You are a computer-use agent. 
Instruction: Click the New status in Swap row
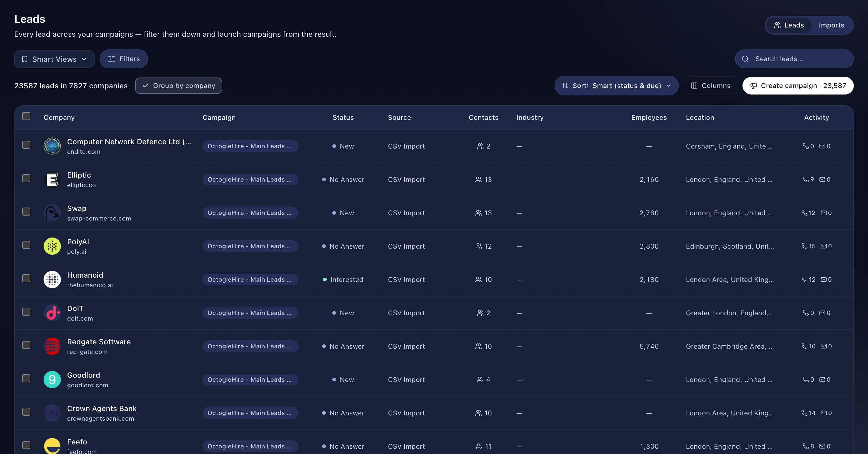coord(343,213)
